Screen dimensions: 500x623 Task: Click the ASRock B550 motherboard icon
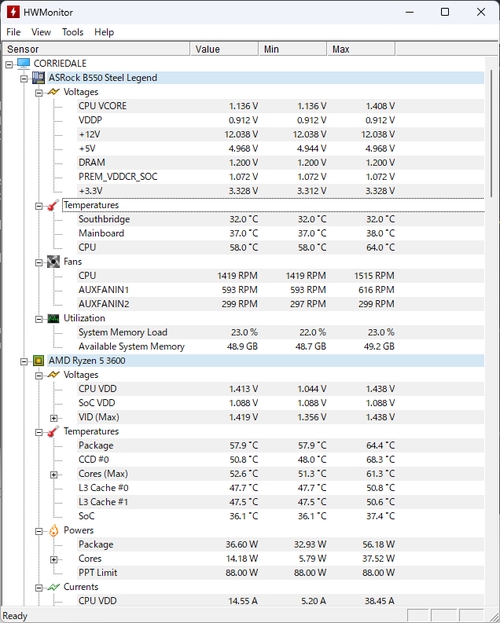pos(39,78)
